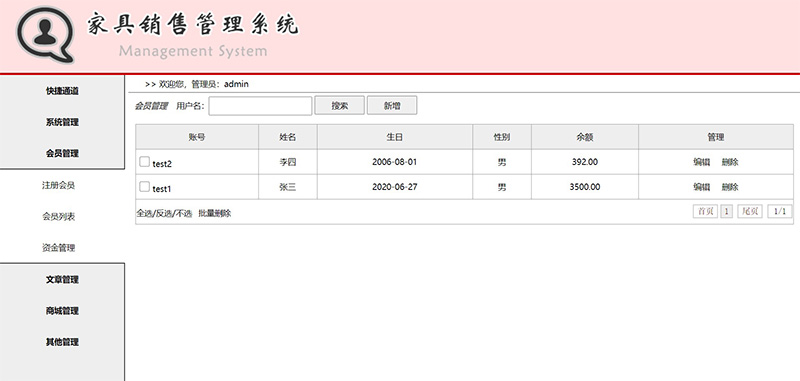Click the 性别 column header
Viewport: 800px width, 381px height.
point(502,137)
